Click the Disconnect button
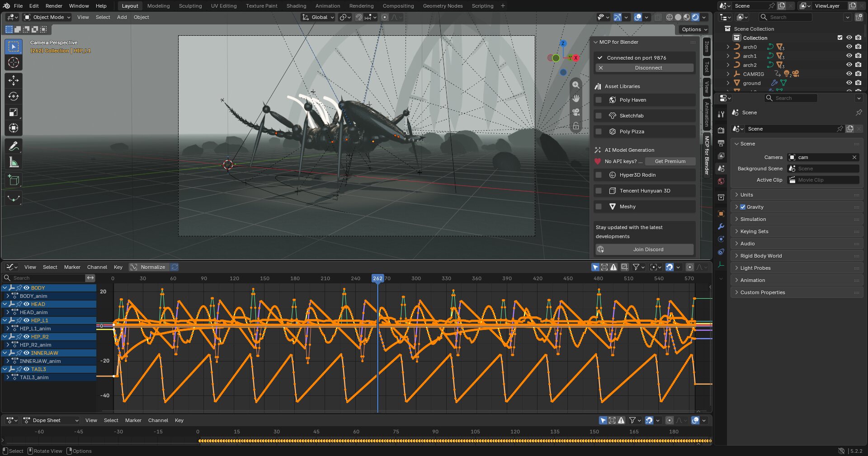The width and height of the screenshot is (868, 456). pos(645,68)
